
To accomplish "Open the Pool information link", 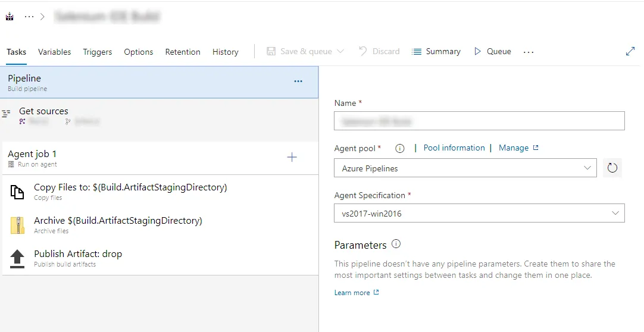I will [x=454, y=148].
